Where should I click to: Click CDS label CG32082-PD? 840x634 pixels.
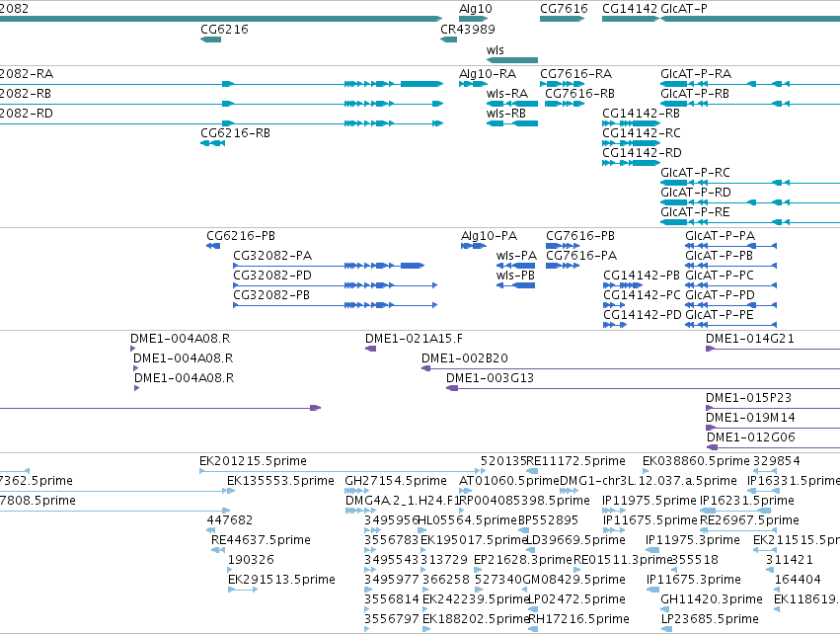tap(272, 276)
